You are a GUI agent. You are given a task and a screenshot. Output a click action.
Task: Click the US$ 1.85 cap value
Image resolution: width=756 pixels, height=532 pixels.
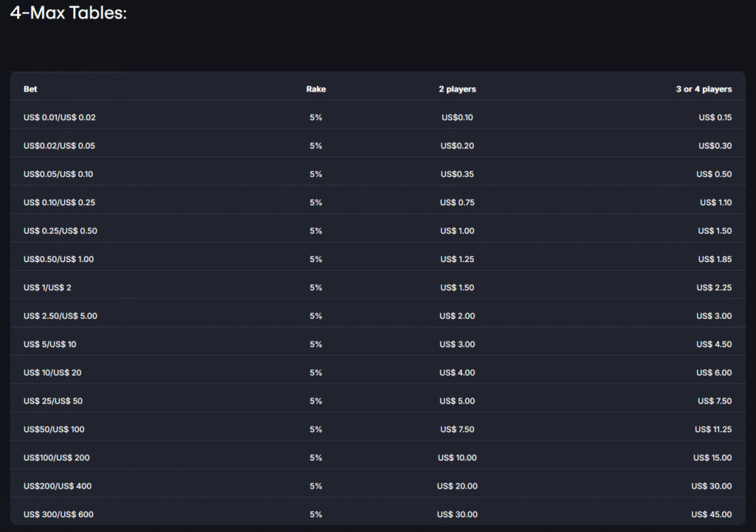715,260
